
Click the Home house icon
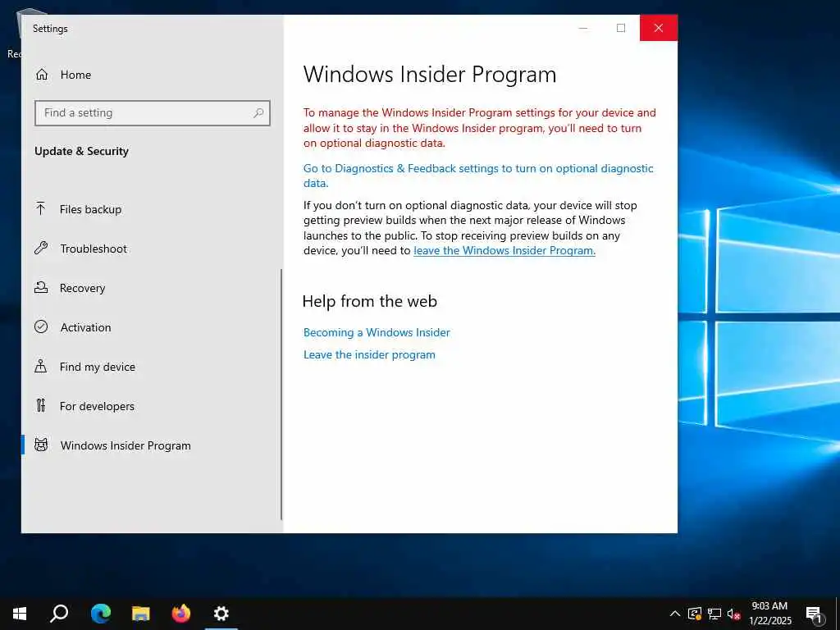[x=42, y=75]
